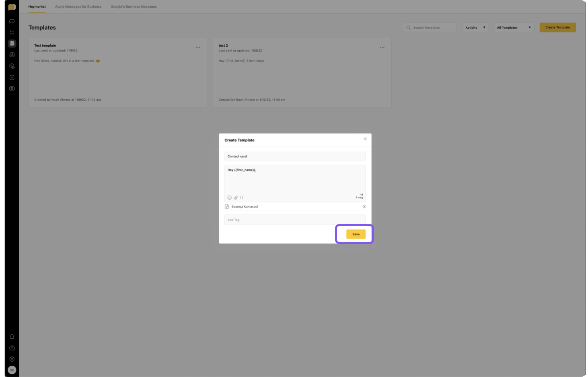The width and height of the screenshot is (588, 377).
Task: Switch to Apple Messages for Business tab
Action: 78,7
